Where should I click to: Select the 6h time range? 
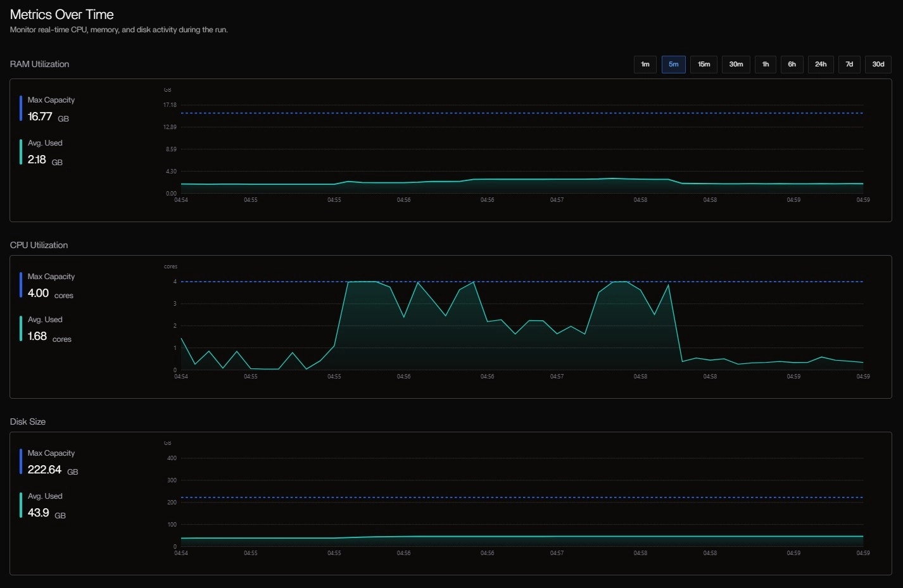[792, 64]
